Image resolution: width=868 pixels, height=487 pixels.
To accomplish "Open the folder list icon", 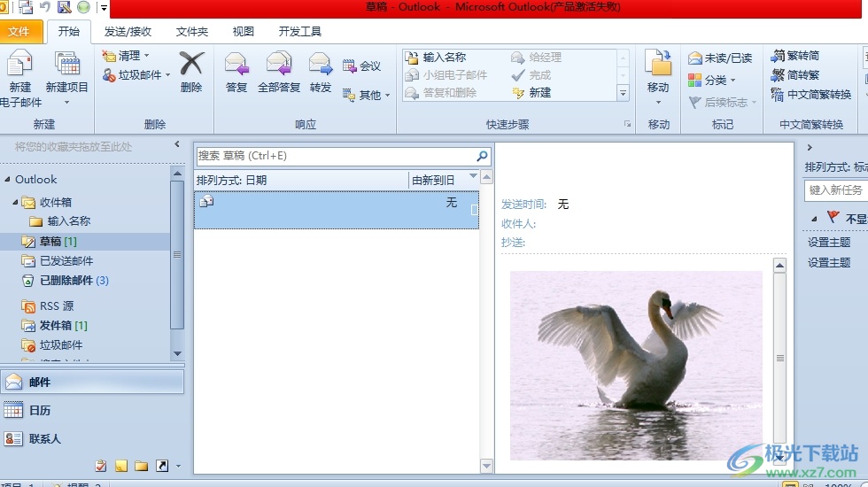I will pos(141,466).
